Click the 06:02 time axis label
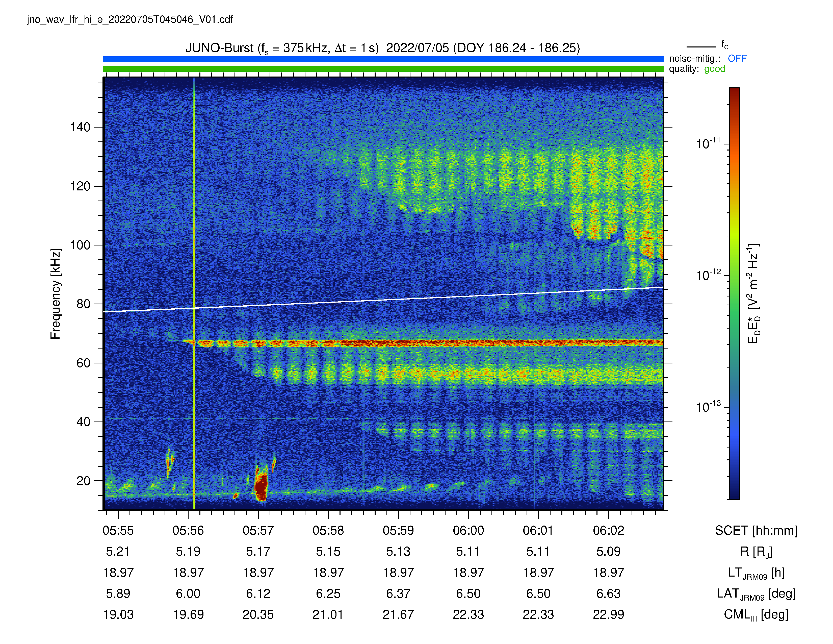The height and width of the screenshot is (644, 833). click(608, 530)
